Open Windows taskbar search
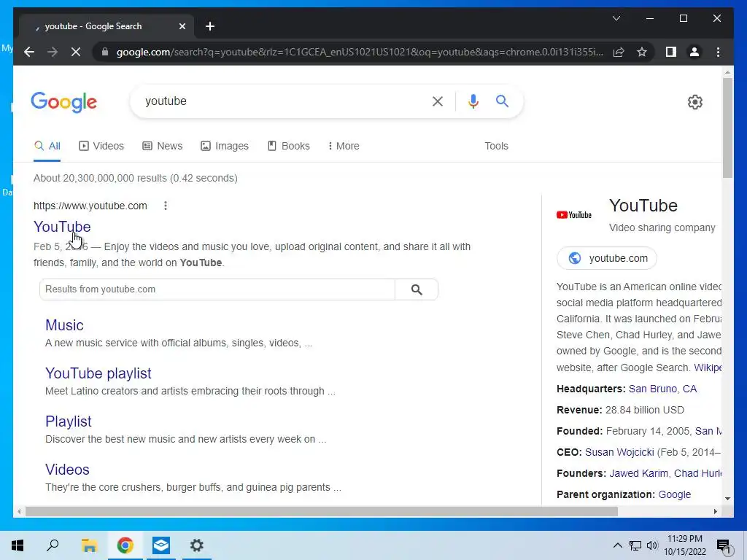This screenshot has height=560, width=747. pyautogui.click(x=53, y=545)
